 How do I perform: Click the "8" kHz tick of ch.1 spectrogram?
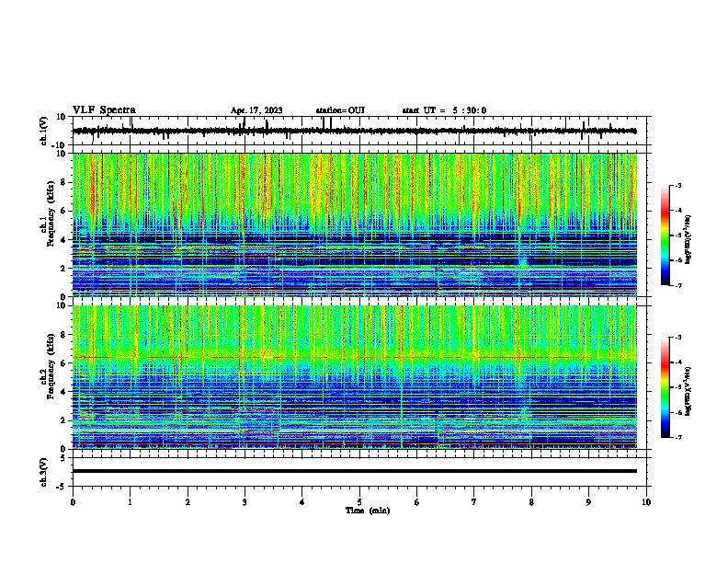coord(64,182)
